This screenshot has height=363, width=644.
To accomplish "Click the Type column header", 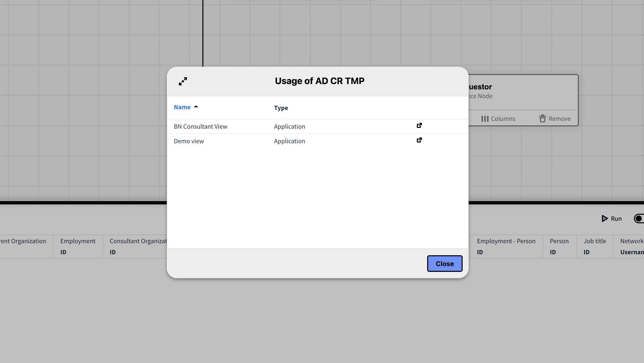I will [281, 108].
